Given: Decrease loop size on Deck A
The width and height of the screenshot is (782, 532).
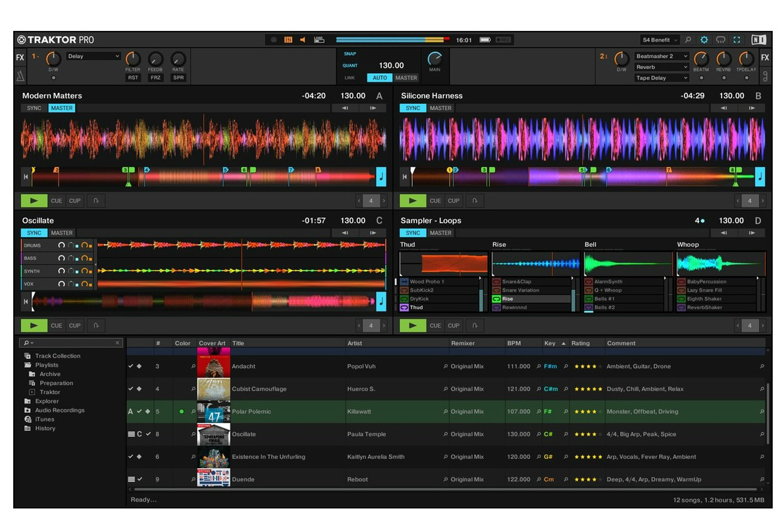Looking at the screenshot, I should click(359, 201).
